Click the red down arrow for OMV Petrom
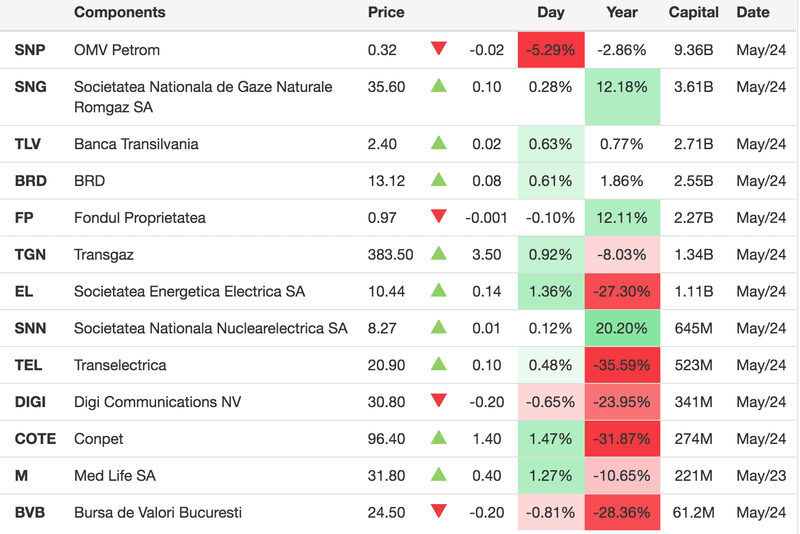Image resolution: width=800 pixels, height=534 pixels. point(438,49)
